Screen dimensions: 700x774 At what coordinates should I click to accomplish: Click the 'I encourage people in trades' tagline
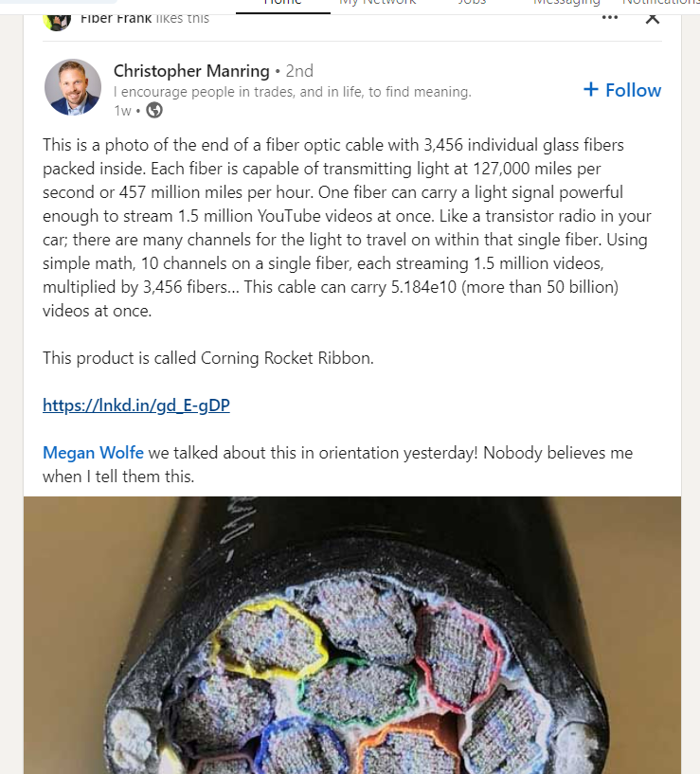(x=293, y=92)
